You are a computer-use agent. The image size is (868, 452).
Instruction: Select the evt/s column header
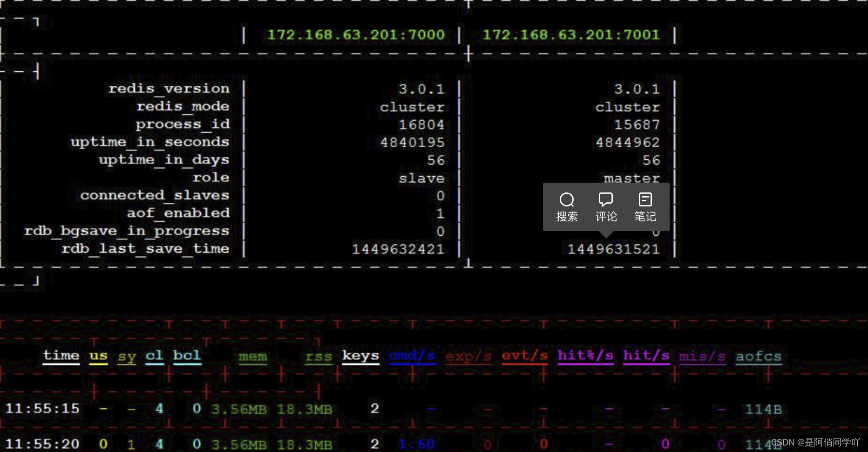click(525, 356)
